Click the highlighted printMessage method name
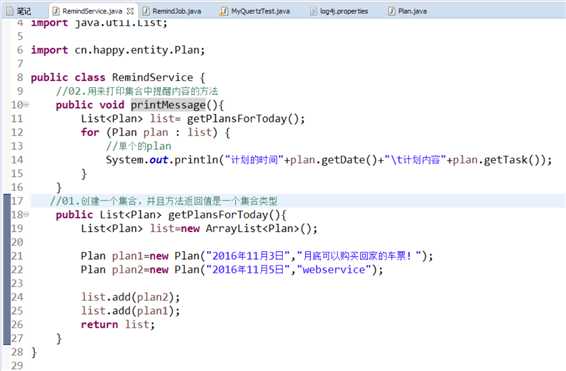This screenshot has height=371, width=566. click(168, 105)
